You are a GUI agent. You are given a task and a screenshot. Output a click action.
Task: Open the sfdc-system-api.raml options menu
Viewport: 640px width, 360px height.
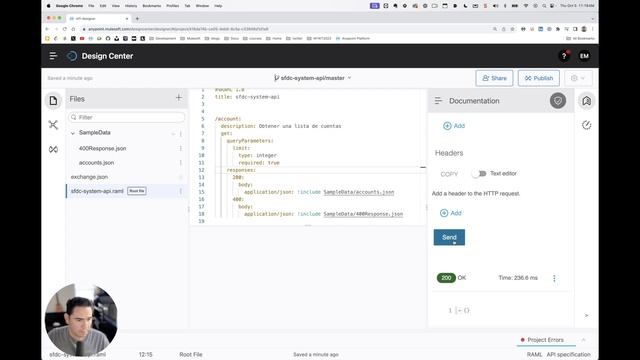tap(180, 191)
